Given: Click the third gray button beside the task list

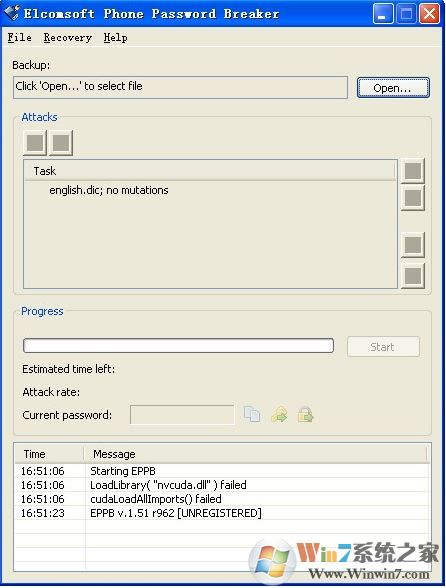Looking at the screenshot, I should (413, 245).
